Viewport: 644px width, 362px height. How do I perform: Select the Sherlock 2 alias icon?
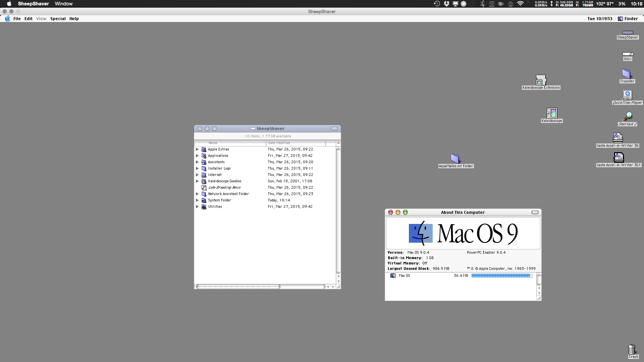pyautogui.click(x=627, y=117)
